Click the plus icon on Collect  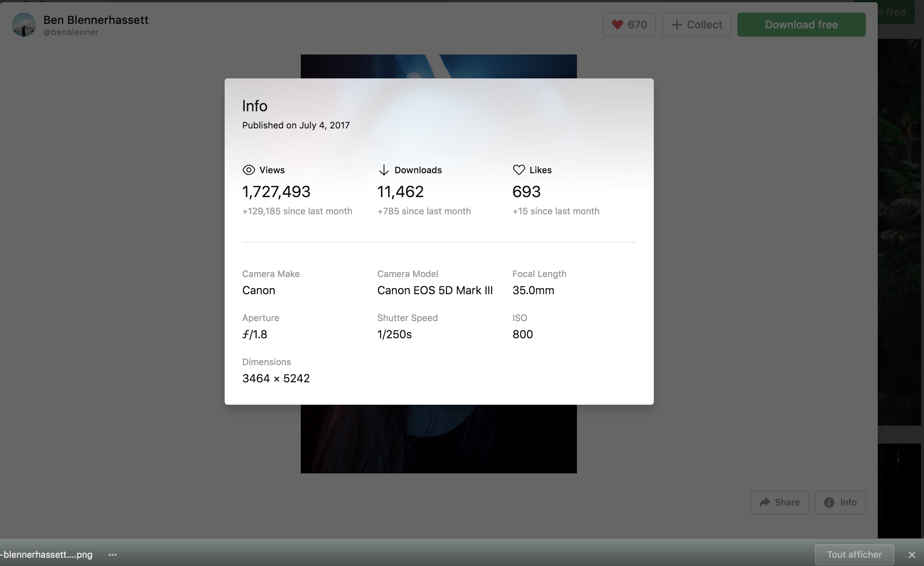click(x=677, y=25)
